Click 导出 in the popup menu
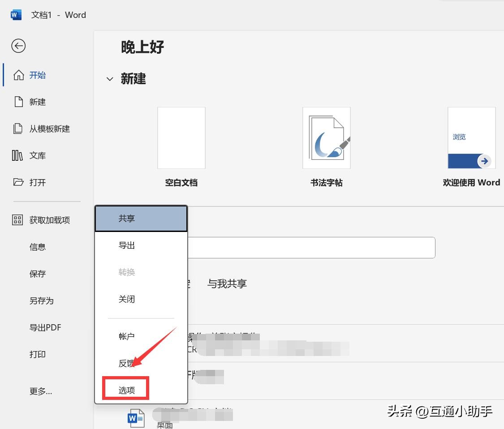504x429 pixels. pyautogui.click(x=127, y=245)
